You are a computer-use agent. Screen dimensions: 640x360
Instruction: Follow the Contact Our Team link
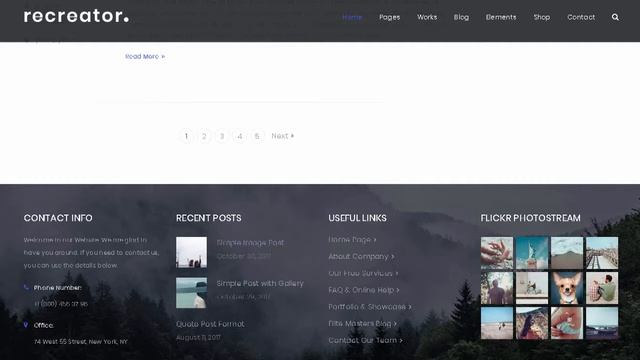(365, 340)
